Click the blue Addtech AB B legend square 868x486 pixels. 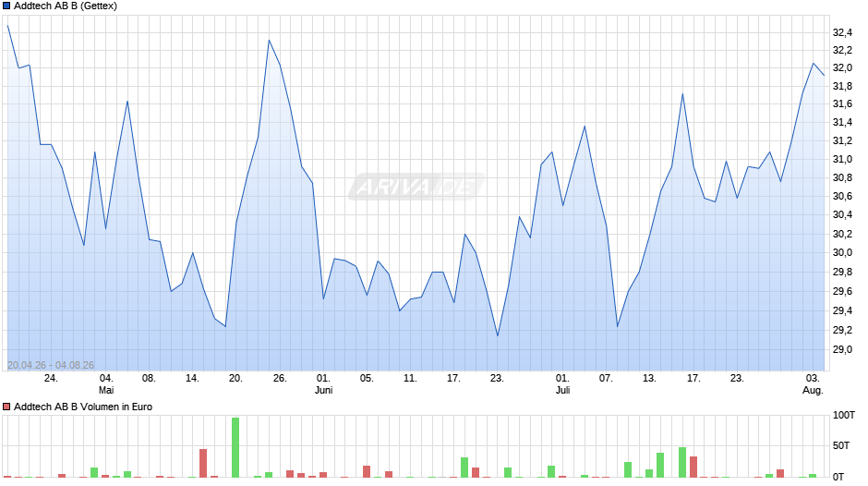6,6
